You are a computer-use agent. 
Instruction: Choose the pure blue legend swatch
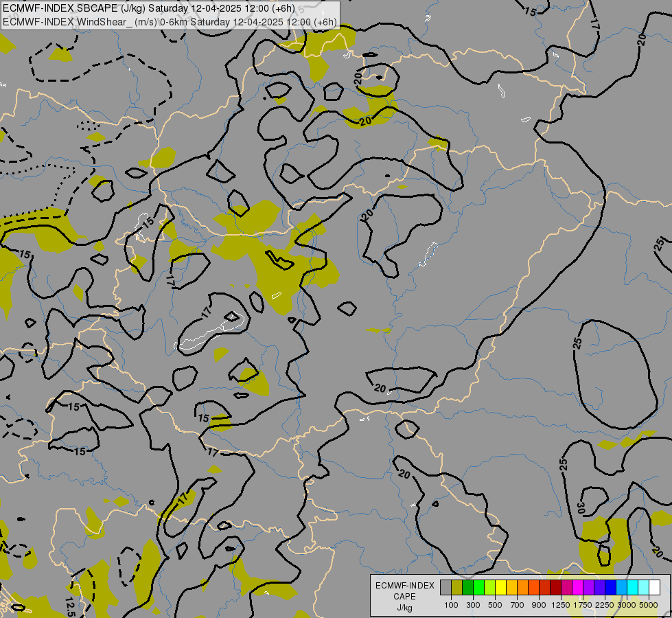coord(611,588)
